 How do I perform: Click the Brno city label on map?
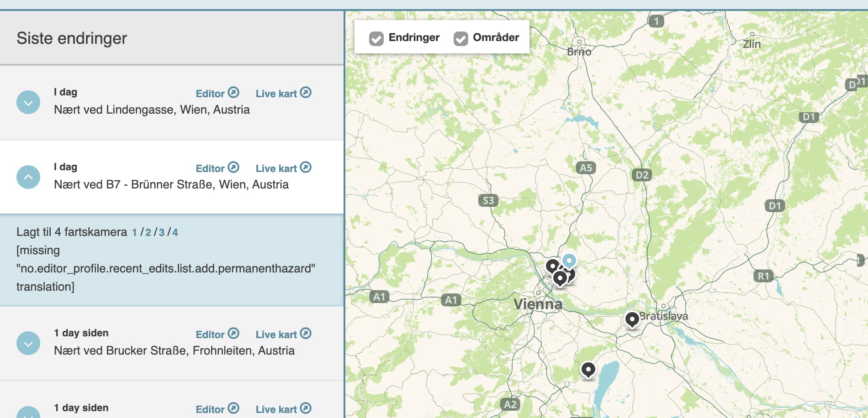tap(579, 52)
